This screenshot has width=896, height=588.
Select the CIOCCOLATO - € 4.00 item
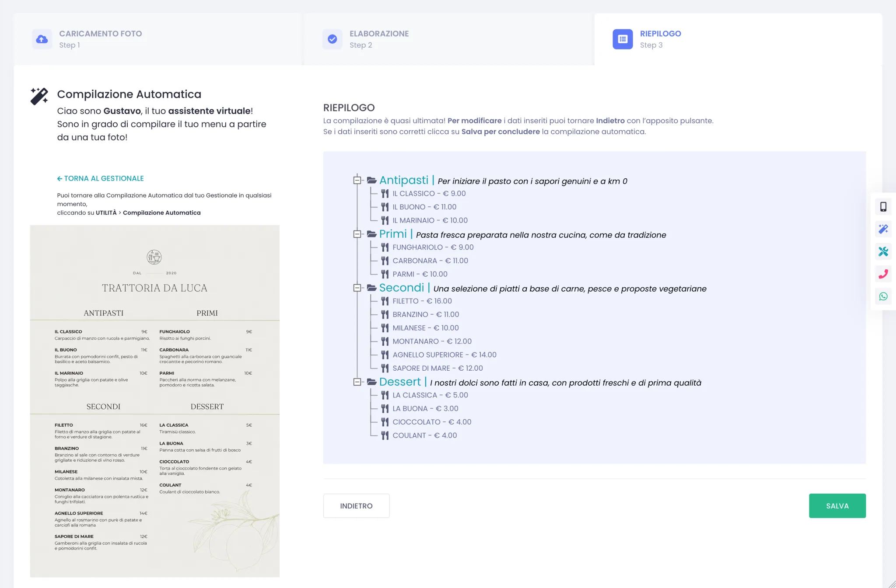point(432,422)
